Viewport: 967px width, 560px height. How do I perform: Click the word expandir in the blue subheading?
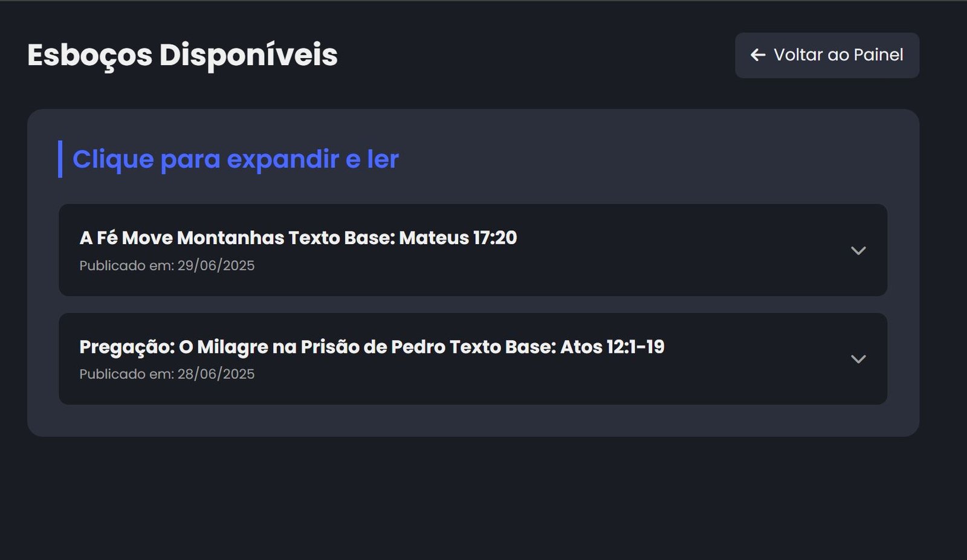coord(282,159)
